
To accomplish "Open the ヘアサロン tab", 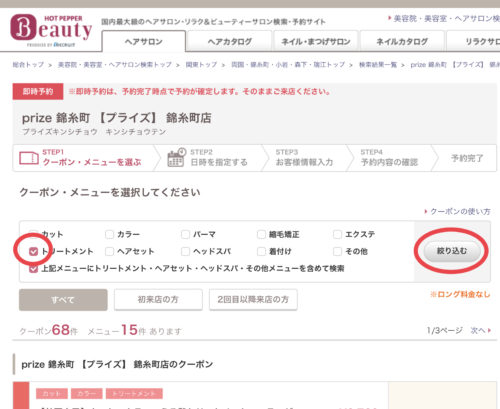I will pos(144,41).
